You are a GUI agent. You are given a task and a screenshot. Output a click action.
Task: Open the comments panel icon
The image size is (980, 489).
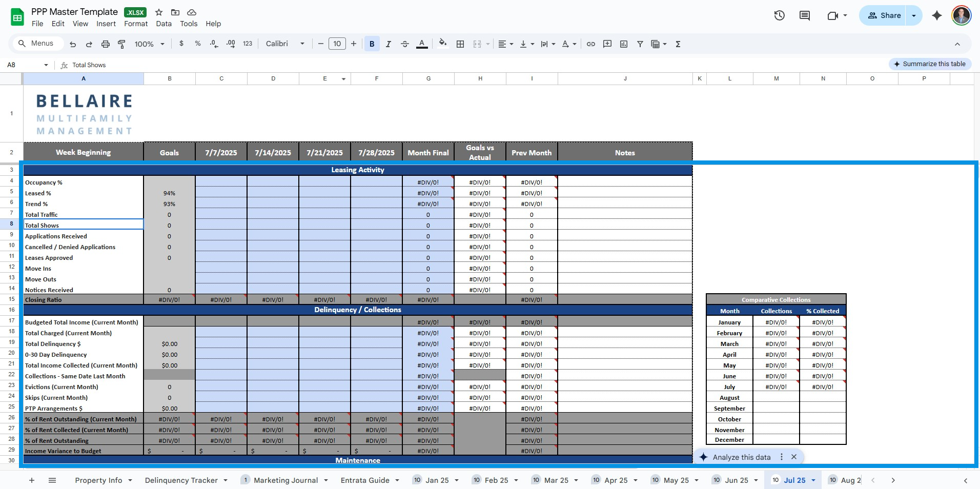[805, 15]
